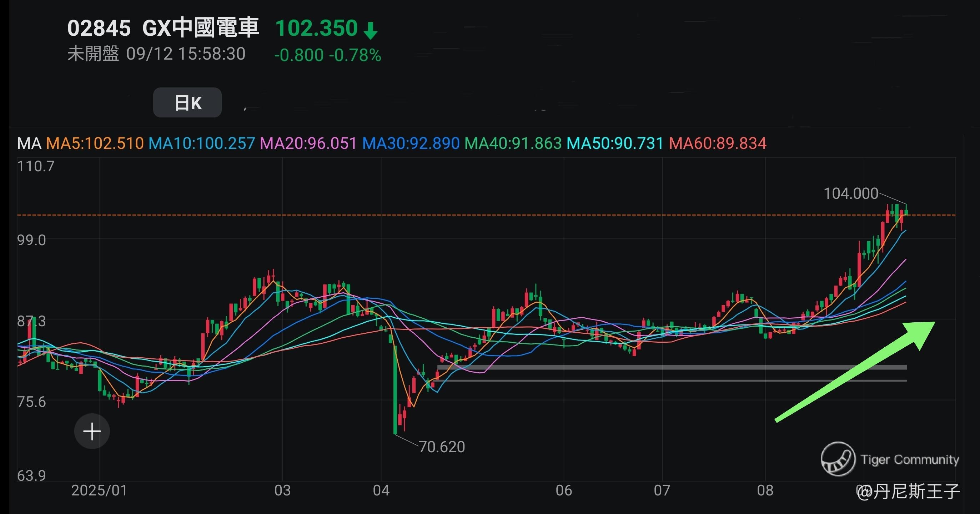The height and width of the screenshot is (514, 980).
Task: Click the current price 102.350
Action: click(316, 28)
